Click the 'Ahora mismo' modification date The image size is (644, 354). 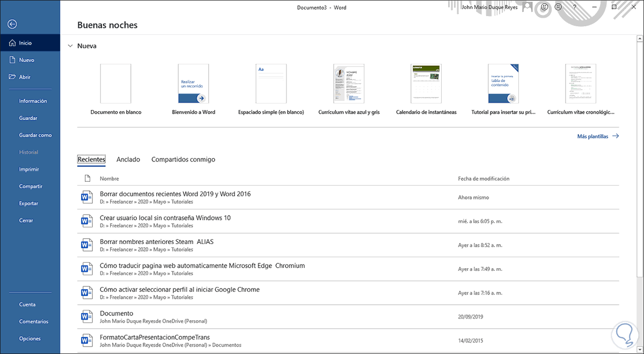(x=473, y=197)
